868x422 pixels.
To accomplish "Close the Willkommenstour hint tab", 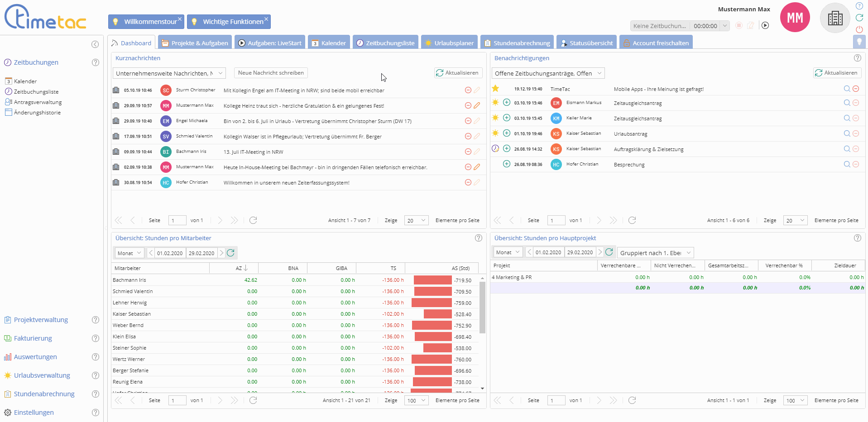I will (180, 19).
